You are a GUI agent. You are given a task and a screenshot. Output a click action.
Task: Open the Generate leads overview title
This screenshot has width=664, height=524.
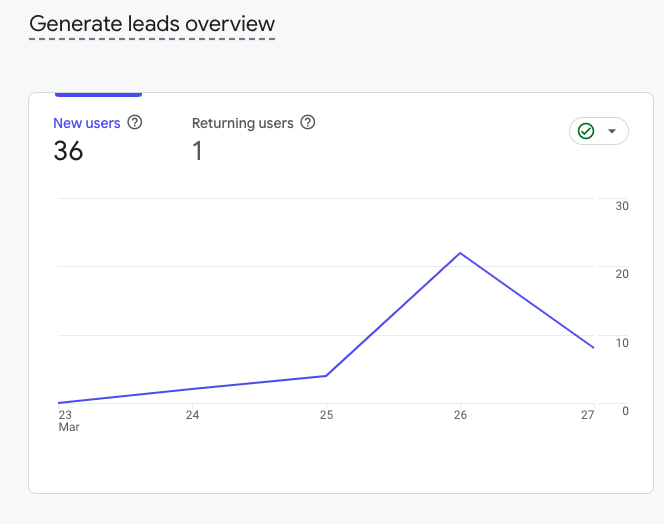(152, 24)
